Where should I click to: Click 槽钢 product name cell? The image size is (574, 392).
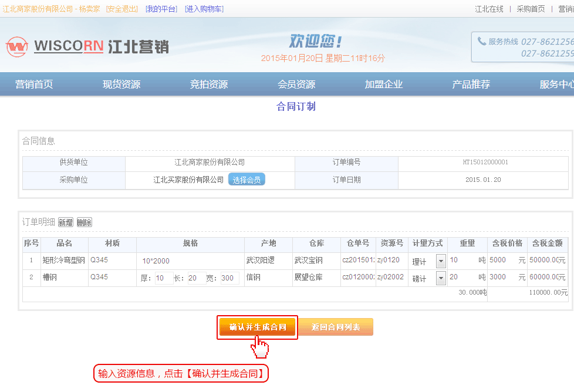pyautogui.click(x=64, y=278)
